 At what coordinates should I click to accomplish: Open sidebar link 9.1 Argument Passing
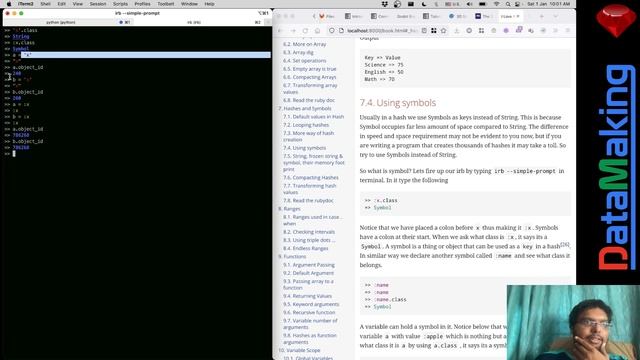tap(309, 265)
